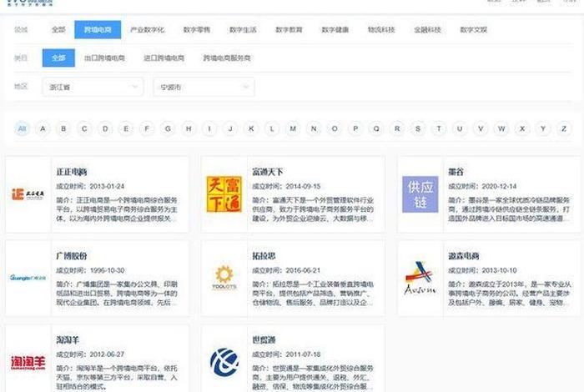
Task: Select the highlighted 跨境电商 field tab
Action: (98, 30)
